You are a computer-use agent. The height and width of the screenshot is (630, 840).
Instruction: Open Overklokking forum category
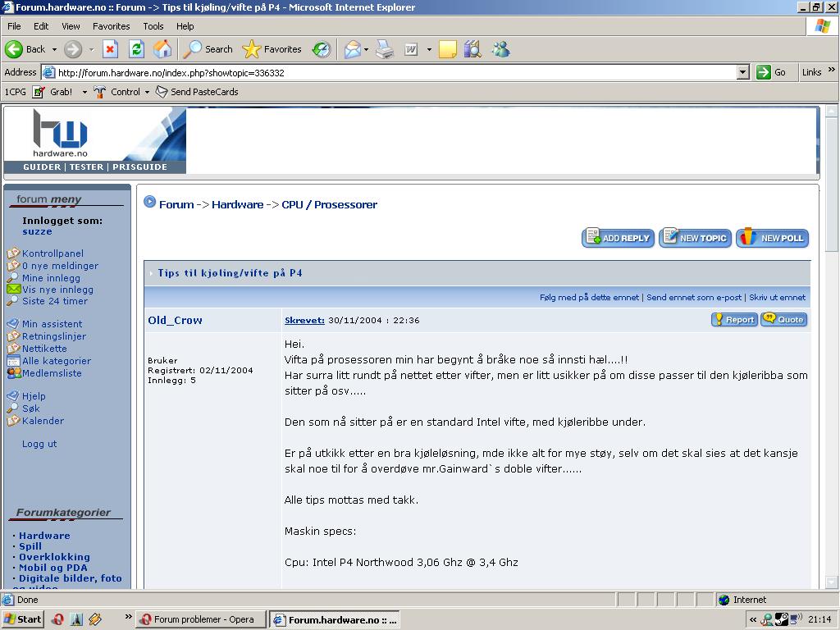[54, 557]
